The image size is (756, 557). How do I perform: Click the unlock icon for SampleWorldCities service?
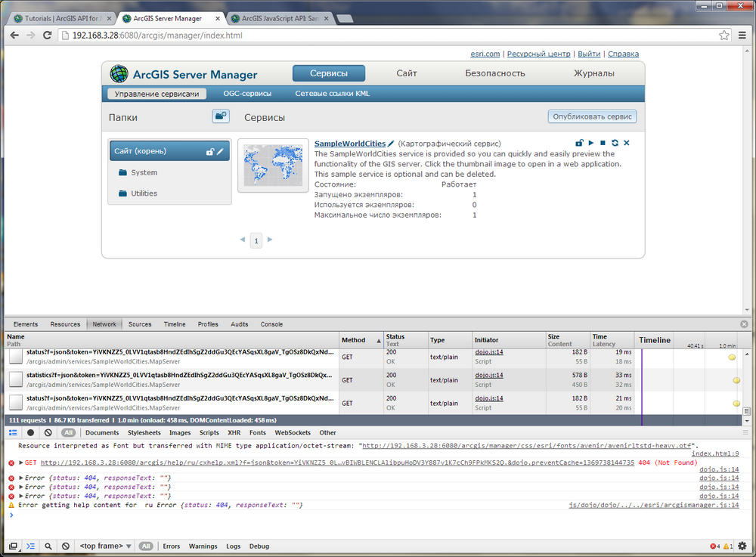coord(579,143)
